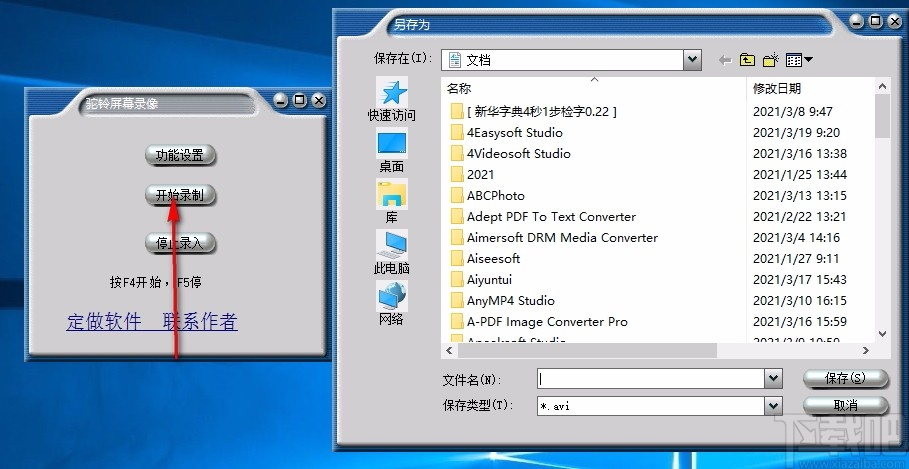This screenshot has height=469, width=909.
Task: Expand the 保存在 location dropdown
Action: (692, 60)
